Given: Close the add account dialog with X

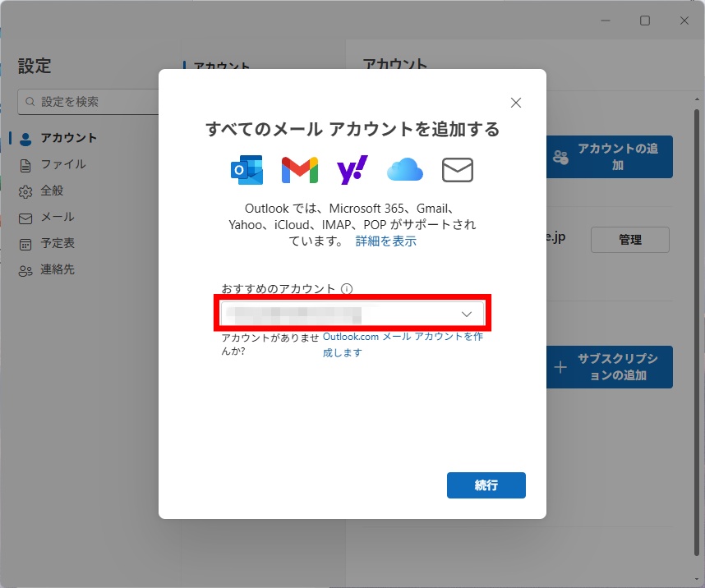Looking at the screenshot, I should coord(516,103).
